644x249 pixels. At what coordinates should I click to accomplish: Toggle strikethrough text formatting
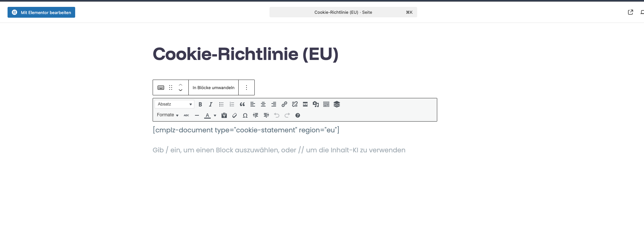point(186,115)
